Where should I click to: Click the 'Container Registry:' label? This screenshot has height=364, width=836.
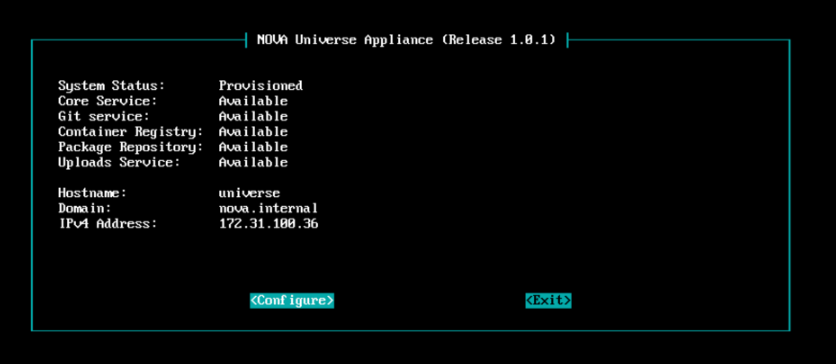(x=131, y=132)
